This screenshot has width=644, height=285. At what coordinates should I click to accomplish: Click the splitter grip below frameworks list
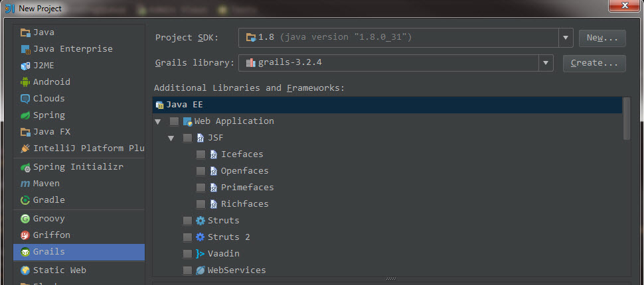click(392, 279)
